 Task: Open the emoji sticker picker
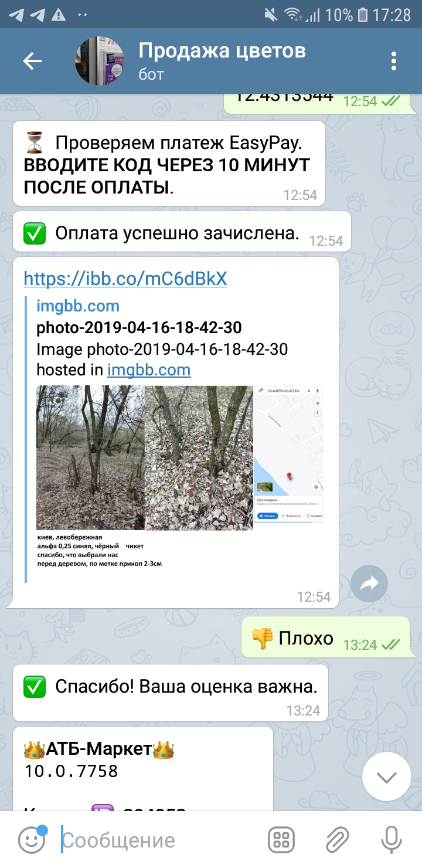click(x=31, y=840)
